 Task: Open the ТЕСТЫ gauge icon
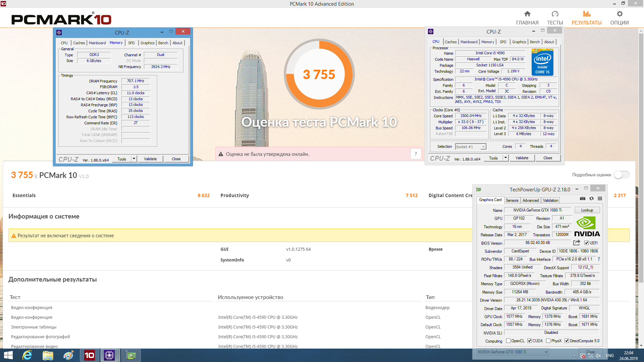(x=555, y=14)
